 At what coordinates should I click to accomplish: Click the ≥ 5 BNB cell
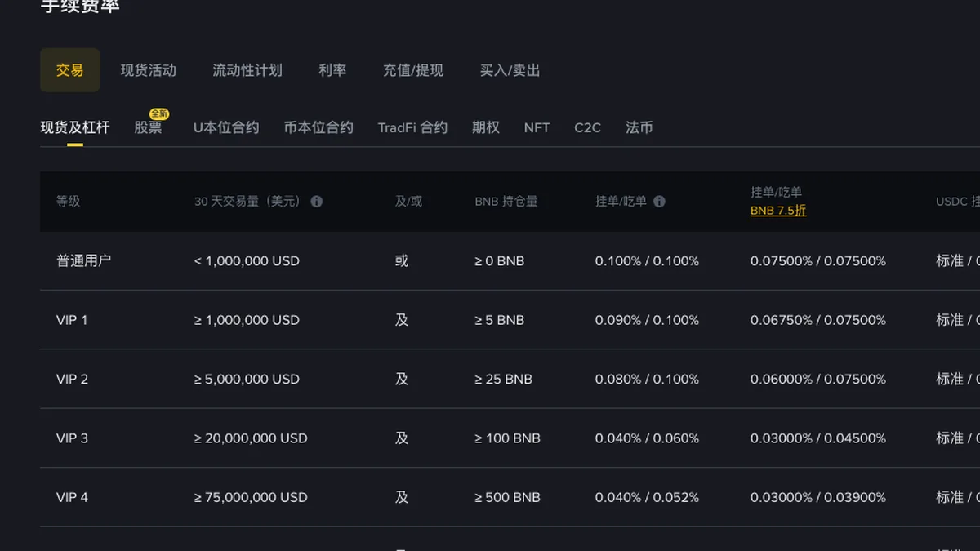pyautogui.click(x=499, y=320)
